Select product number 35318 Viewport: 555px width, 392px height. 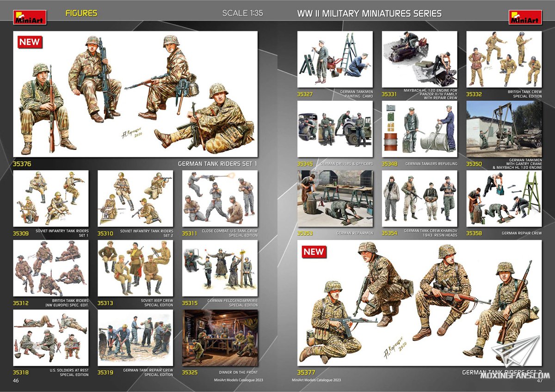click(x=21, y=373)
